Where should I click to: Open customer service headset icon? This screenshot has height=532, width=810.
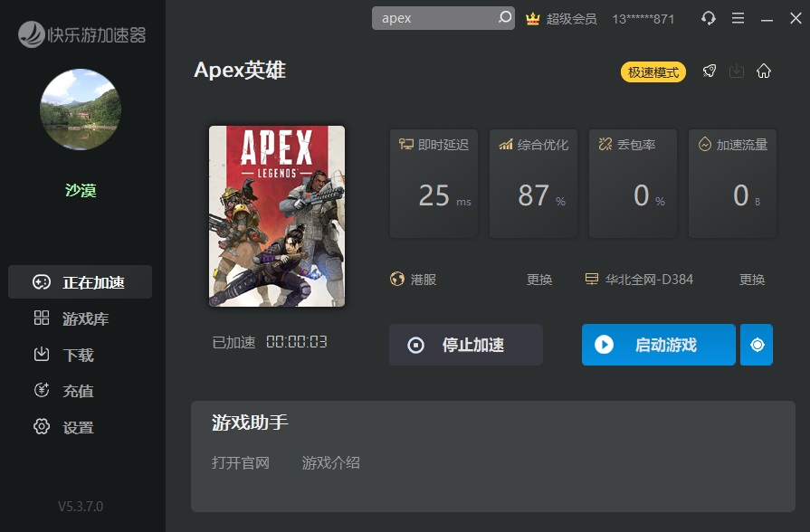(709, 19)
